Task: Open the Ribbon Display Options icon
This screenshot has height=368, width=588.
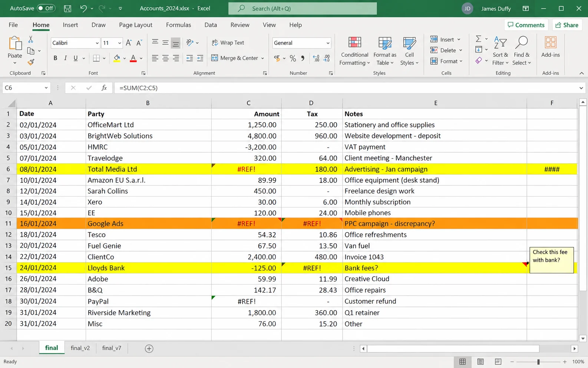Action: [x=526, y=8]
